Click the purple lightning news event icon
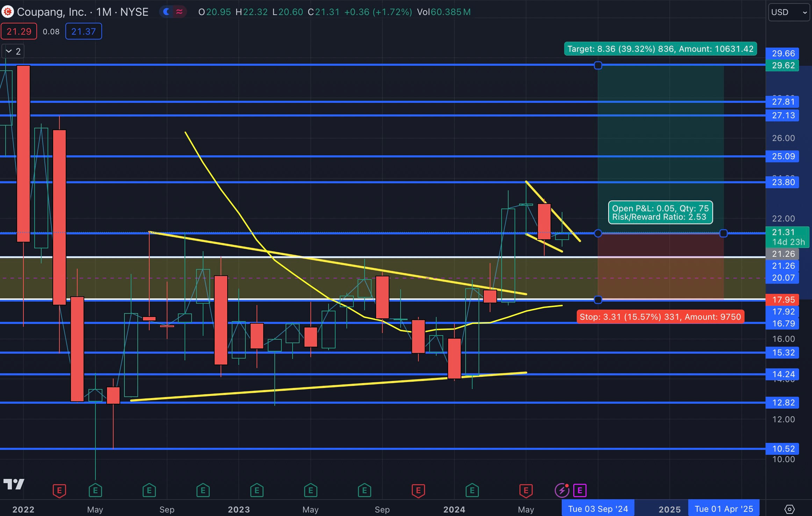This screenshot has height=516, width=812. point(562,490)
